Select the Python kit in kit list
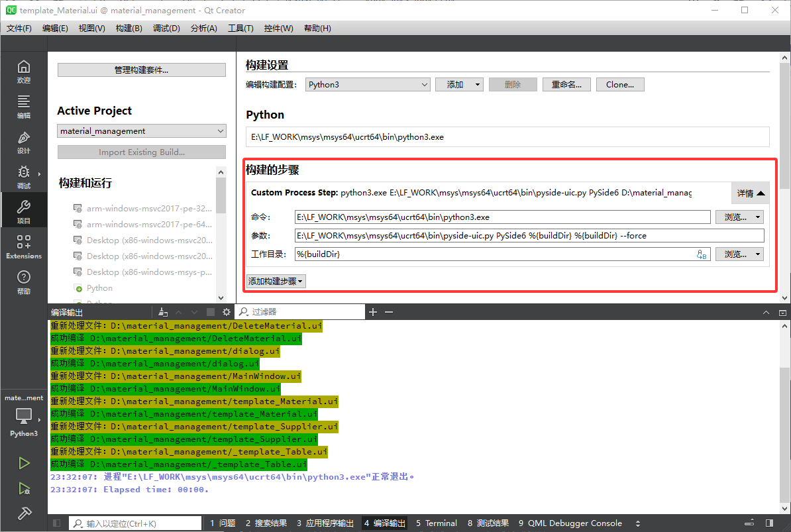The height and width of the screenshot is (532, 791). pyautogui.click(x=99, y=288)
